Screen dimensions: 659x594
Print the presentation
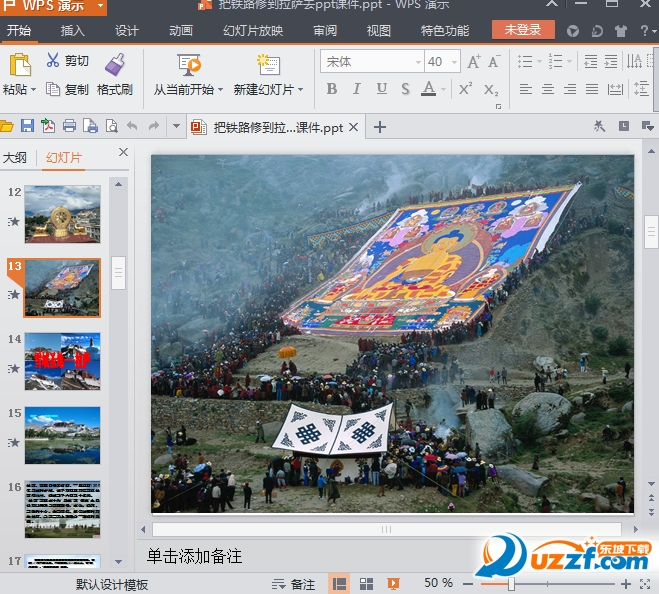pyautogui.click(x=69, y=126)
